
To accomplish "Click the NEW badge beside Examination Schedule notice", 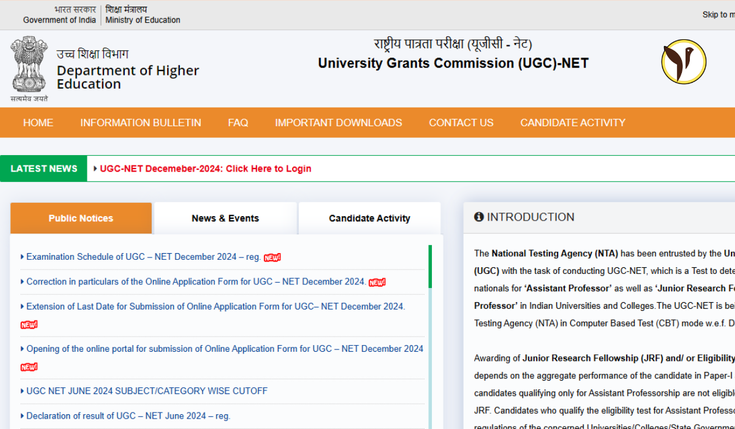I will (x=272, y=257).
